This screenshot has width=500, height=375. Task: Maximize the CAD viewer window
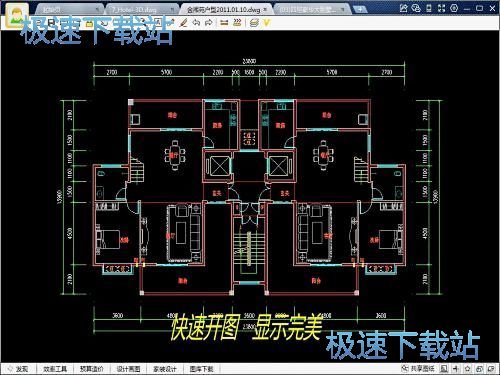479,8
